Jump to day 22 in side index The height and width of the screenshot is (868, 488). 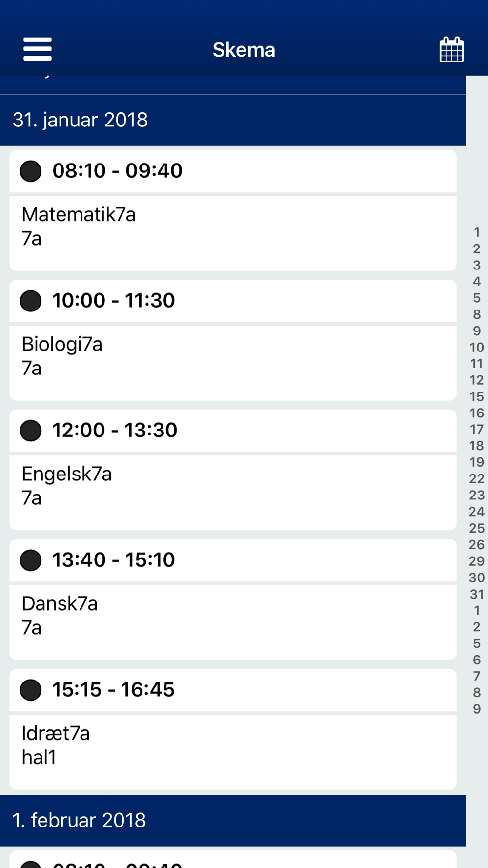pos(477,479)
